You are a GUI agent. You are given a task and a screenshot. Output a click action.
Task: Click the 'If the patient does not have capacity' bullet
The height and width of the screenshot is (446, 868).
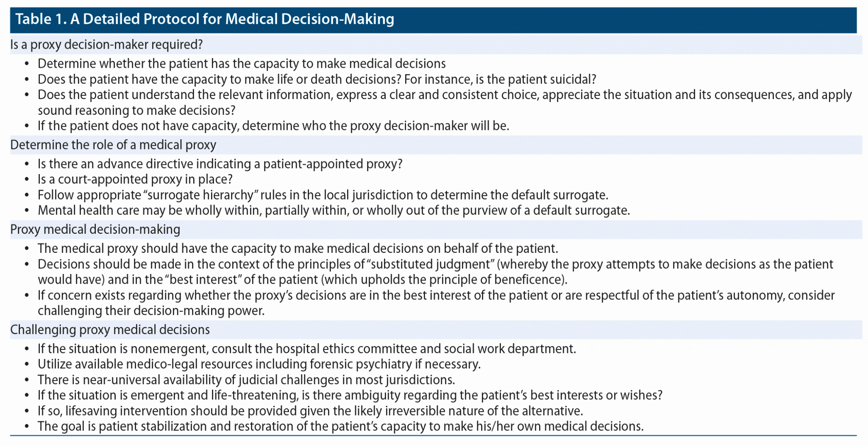coord(273,126)
